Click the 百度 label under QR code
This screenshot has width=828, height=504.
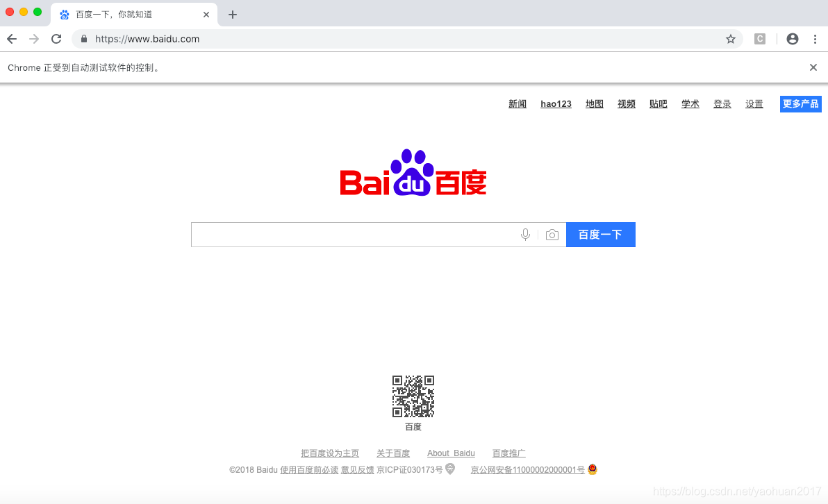413,426
